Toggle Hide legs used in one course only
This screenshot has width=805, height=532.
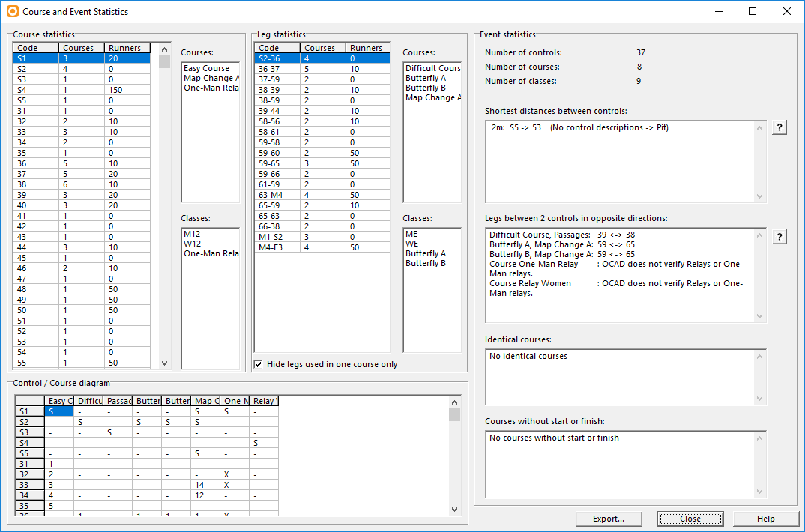(259, 364)
